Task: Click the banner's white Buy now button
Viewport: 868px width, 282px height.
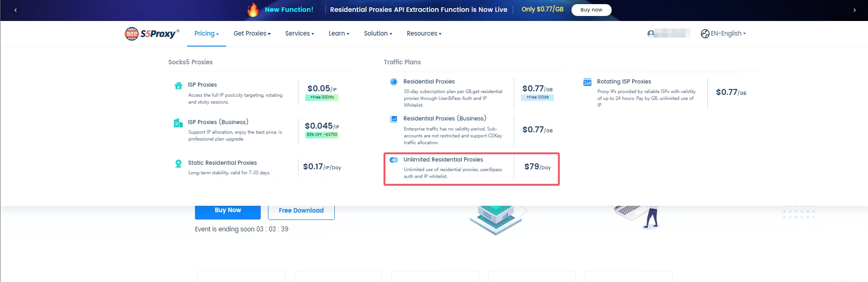Action: coord(591,10)
